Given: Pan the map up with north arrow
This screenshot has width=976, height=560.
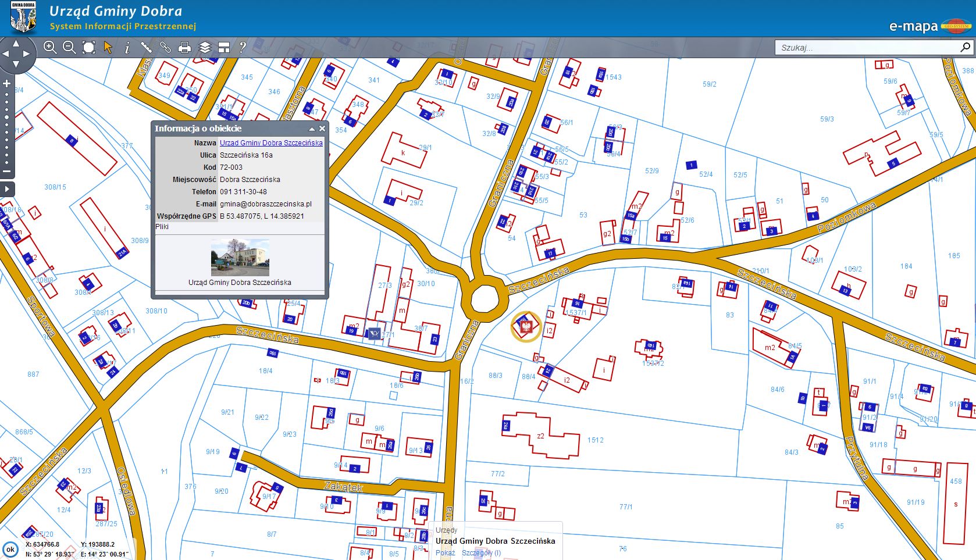Looking at the screenshot, I should coord(16,43).
